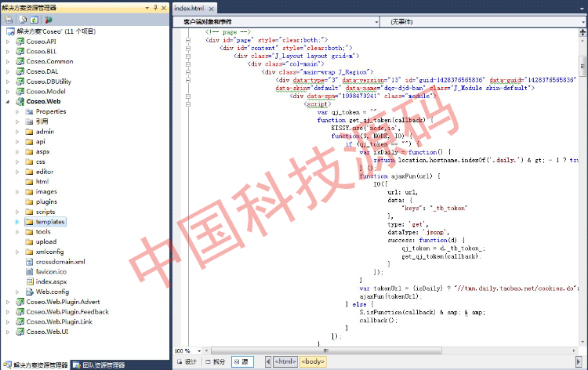Viewport: 588px width, 370px height.
Task: Click the vertical scrollbar down arrow
Action: [x=583, y=342]
